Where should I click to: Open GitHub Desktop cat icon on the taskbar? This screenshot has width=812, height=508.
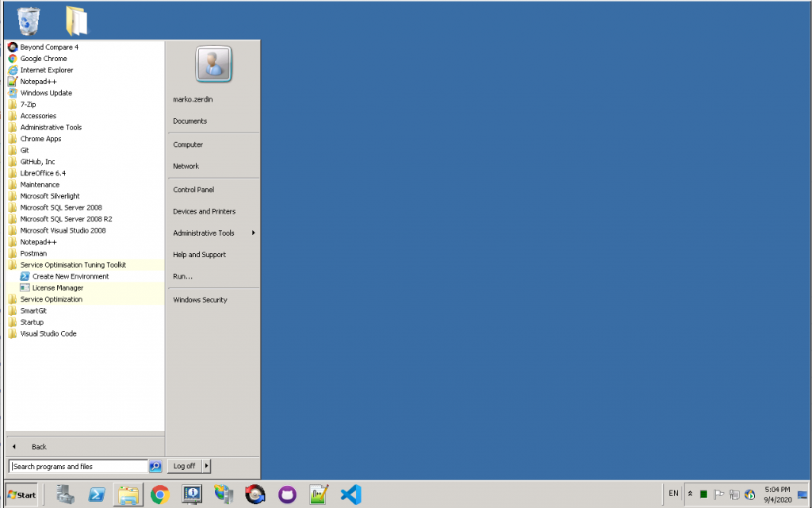tap(287, 495)
